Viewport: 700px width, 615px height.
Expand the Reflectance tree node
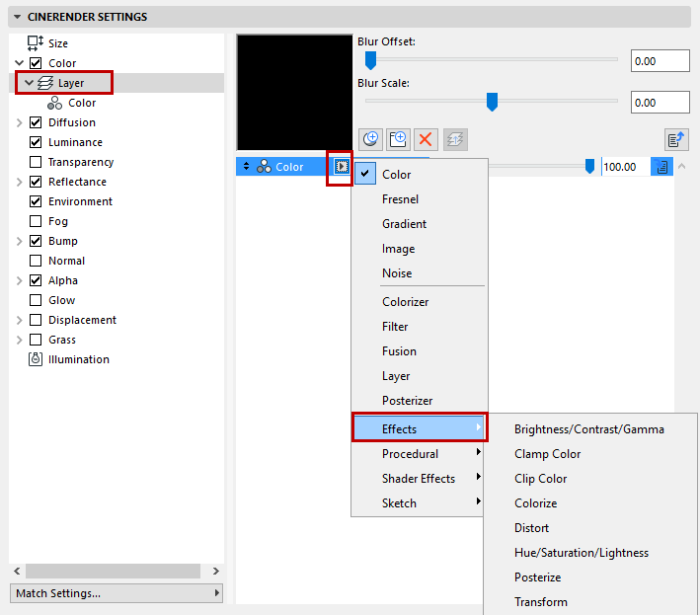(19, 182)
